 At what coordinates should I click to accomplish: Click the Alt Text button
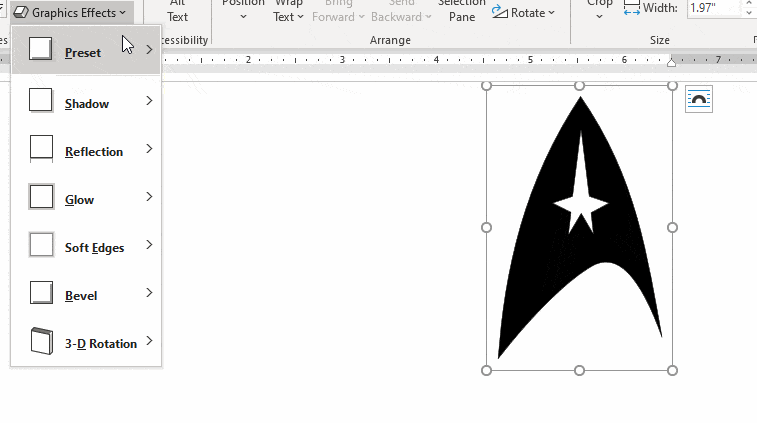pyautogui.click(x=178, y=10)
